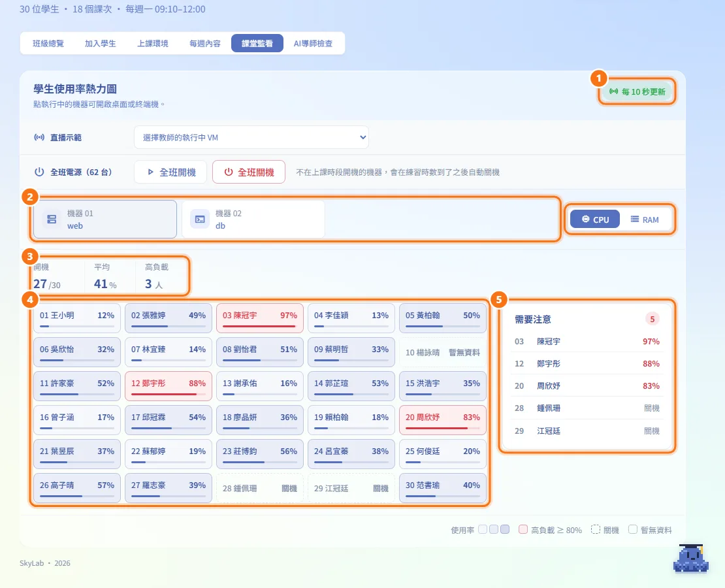Click the server icon of 機器 01 web
Screen dimensions: 725x588
click(x=52, y=220)
